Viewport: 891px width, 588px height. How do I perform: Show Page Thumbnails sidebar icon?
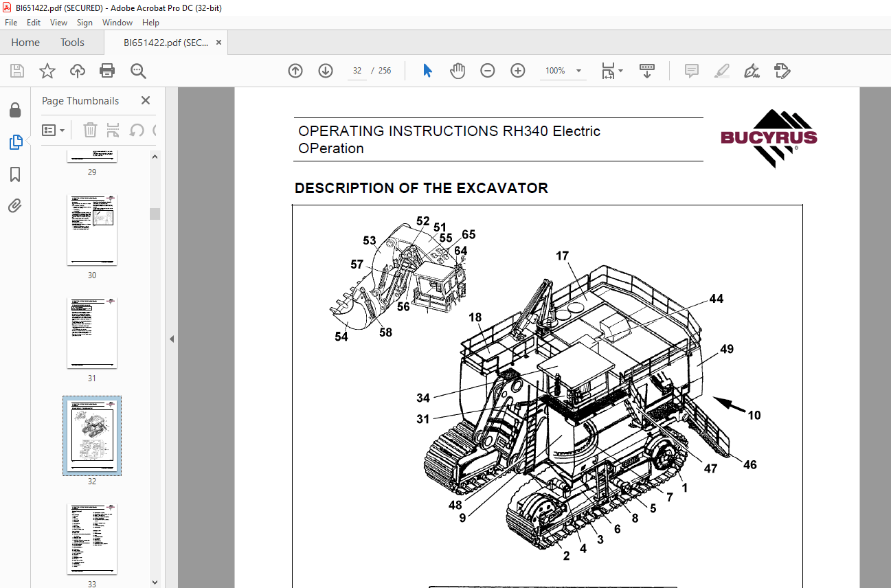[x=15, y=142]
